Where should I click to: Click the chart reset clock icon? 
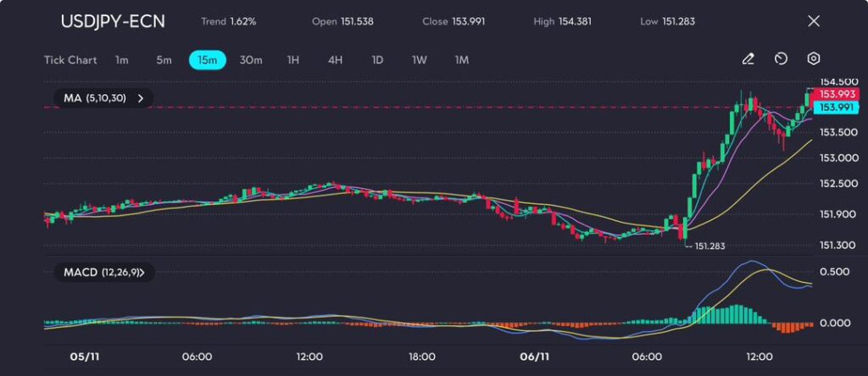click(x=781, y=59)
